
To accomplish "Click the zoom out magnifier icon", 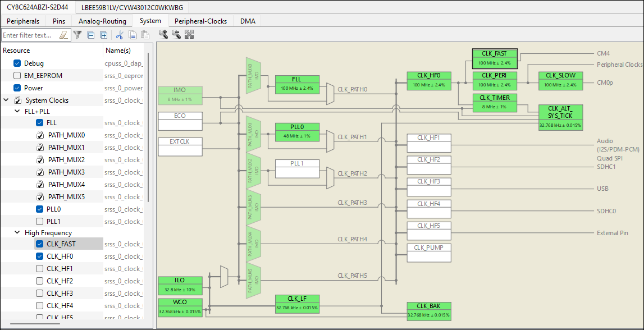I will point(176,35).
